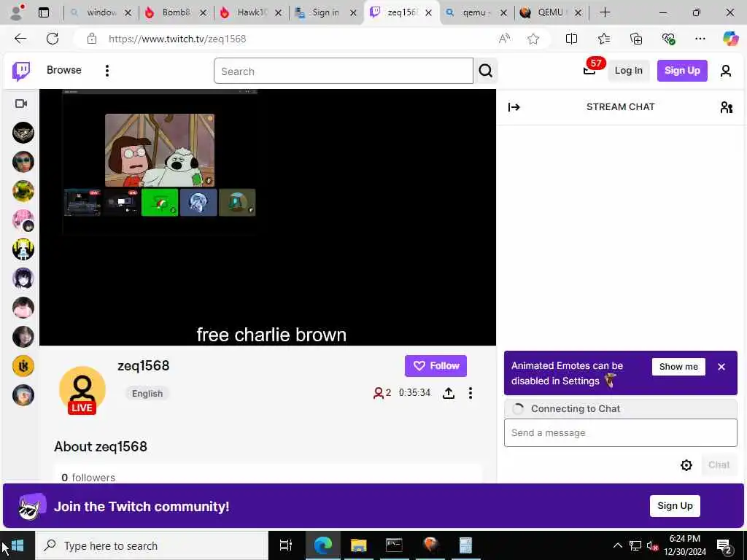Open the browser essentials heart icon

pyautogui.click(x=668, y=39)
